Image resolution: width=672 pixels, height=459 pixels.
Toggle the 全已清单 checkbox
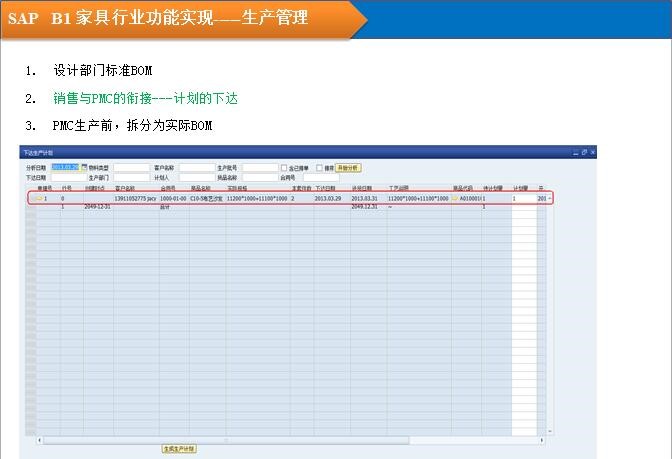[x=284, y=168]
